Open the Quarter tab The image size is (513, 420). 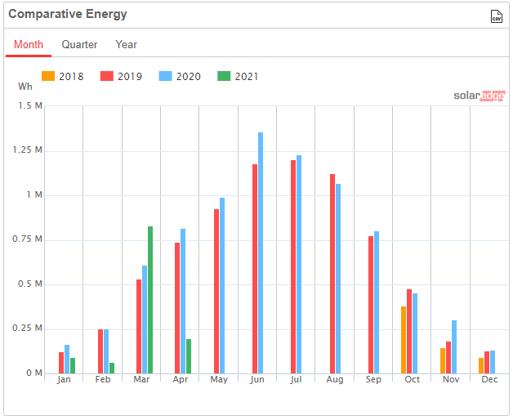[79, 45]
